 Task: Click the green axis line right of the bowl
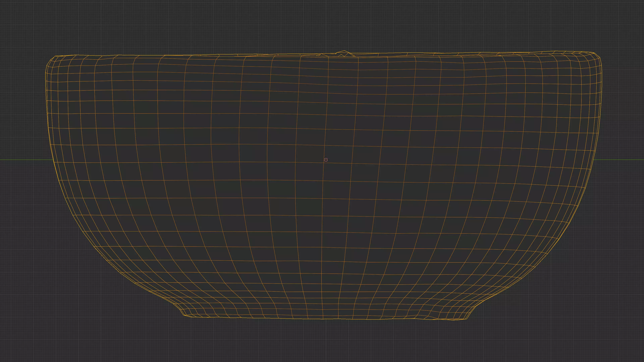pyautogui.click(x=620, y=159)
